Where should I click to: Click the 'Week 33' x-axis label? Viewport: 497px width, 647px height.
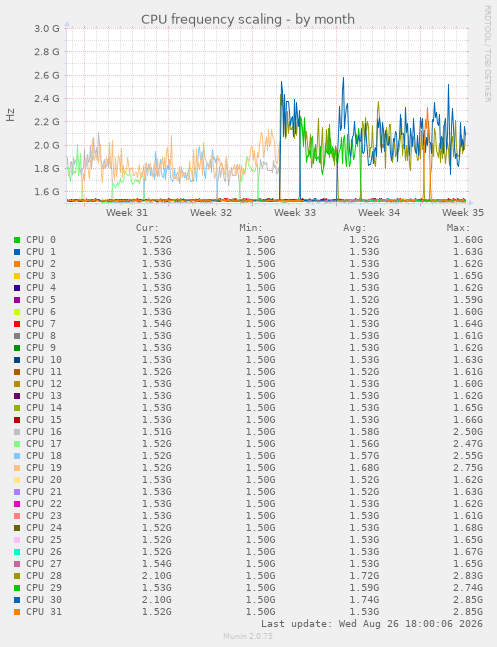coord(295,213)
